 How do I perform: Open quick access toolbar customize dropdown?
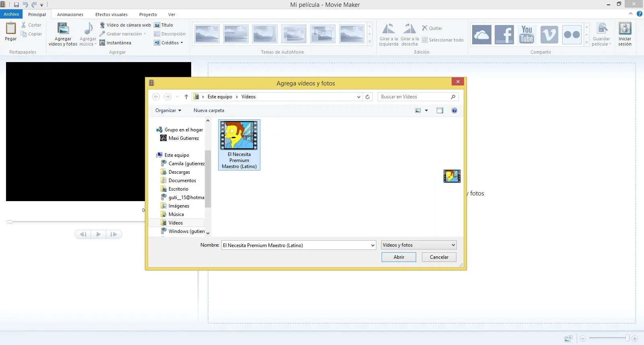(x=41, y=5)
